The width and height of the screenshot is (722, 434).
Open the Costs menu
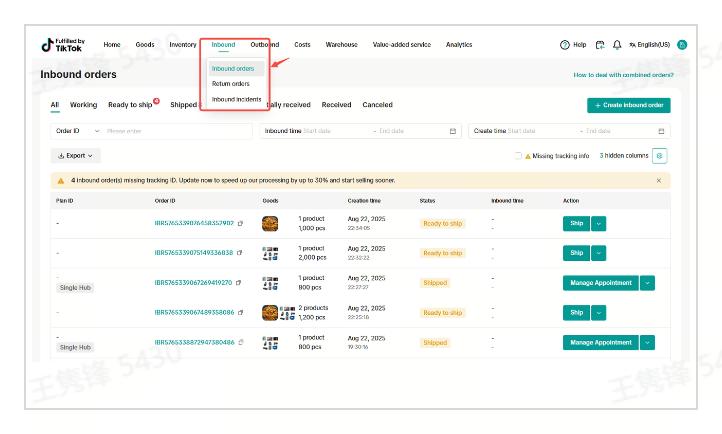302,45
